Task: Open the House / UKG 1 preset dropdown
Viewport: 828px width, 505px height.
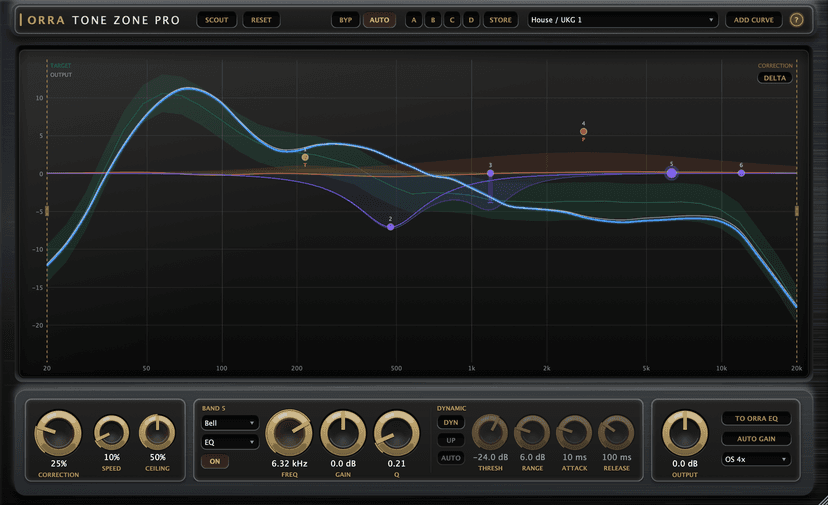Action: tap(623, 20)
